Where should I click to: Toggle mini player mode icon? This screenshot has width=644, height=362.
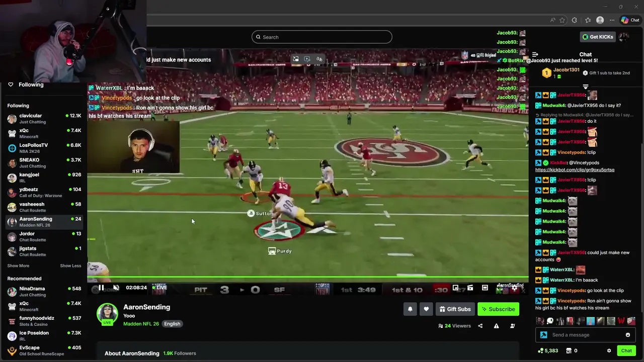[x=455, y=288]
